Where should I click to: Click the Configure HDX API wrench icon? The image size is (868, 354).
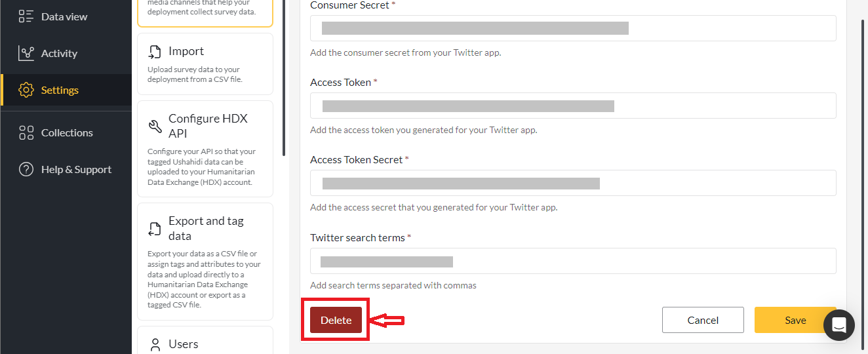pyautogui.click(x=155, y=126)
